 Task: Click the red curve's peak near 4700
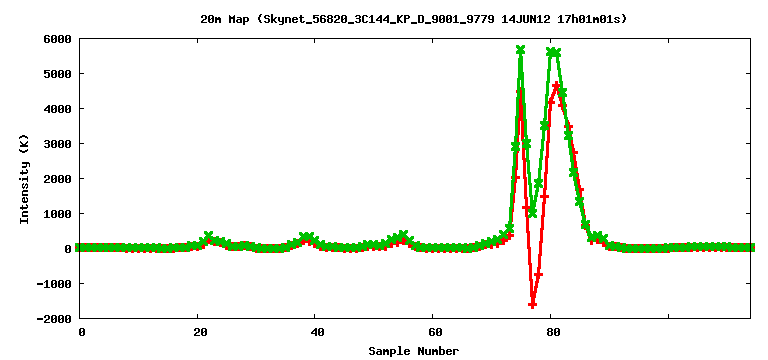tap(556, 85)
